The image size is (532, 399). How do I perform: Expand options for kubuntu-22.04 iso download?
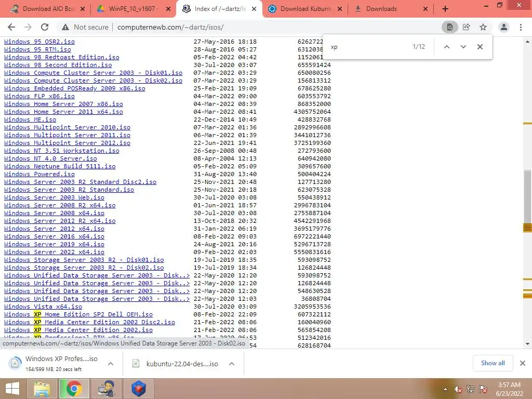pyautogui.click(x=232, y=364)
